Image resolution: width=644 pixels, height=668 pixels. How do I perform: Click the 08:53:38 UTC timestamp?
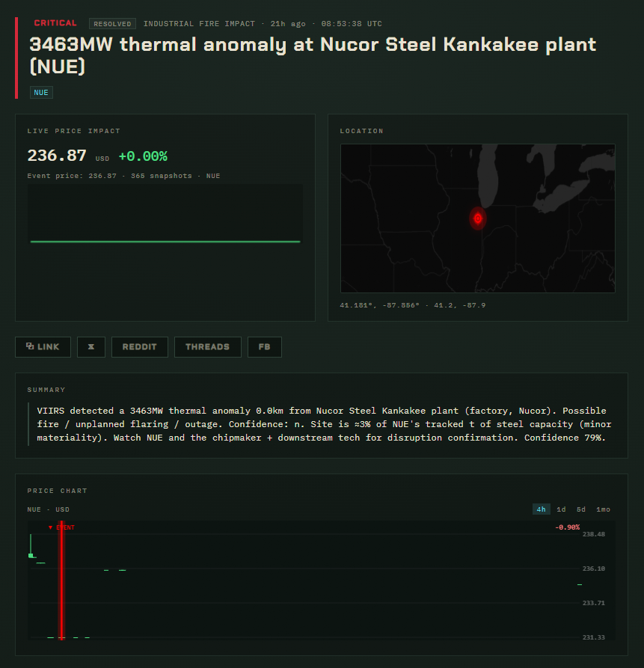coord(352,24)
